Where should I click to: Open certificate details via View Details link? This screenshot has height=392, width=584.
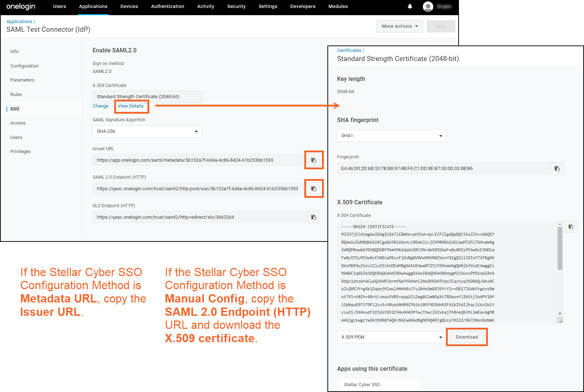[131, 106]
